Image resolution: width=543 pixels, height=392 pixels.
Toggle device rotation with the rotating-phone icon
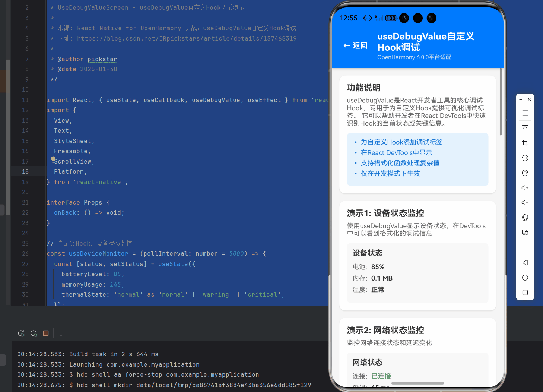[x=525, y=217]
